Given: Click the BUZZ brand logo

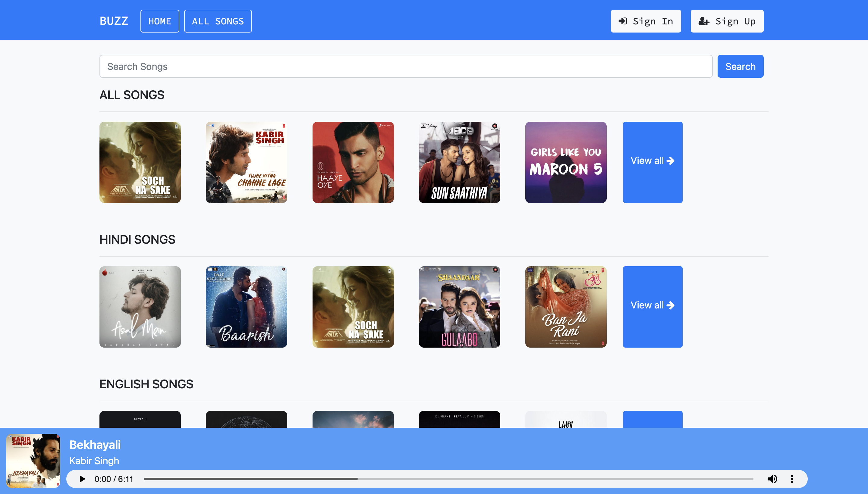Looking at the screenshot, I should [x=114, y=21].
